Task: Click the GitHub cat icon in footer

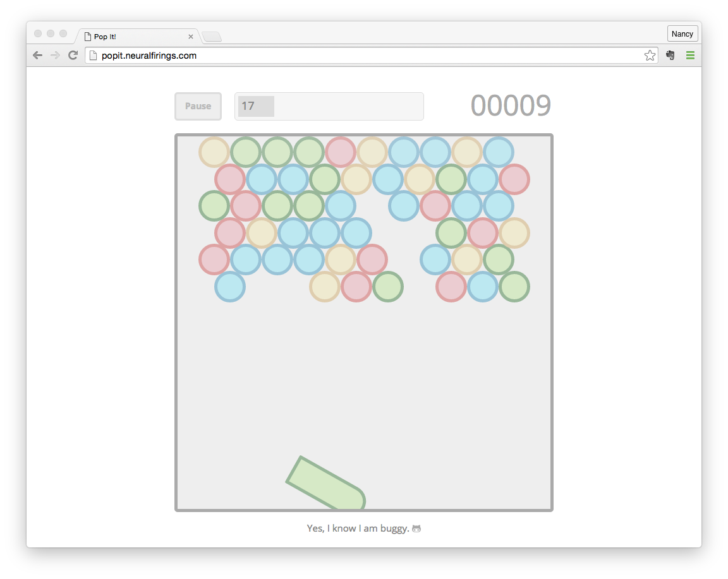Action: click(x=416, y=528)
